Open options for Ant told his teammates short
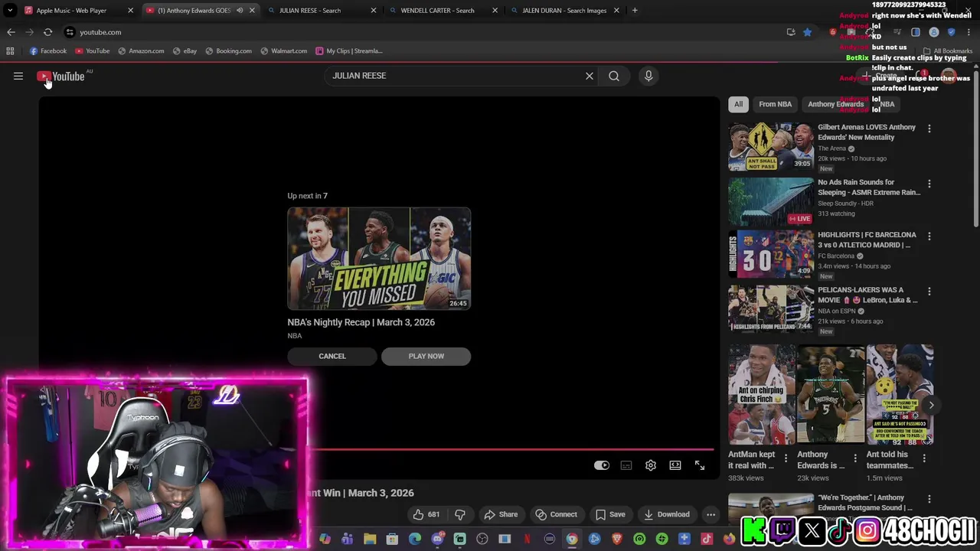The width and height of the screenshot is (980, 551). click(x=924, y=458)
